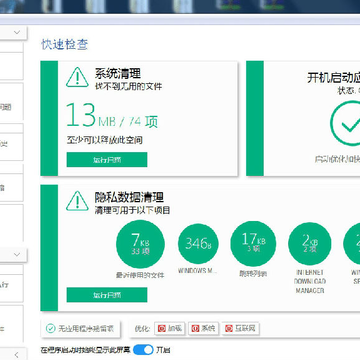Click the 开机启动 card title
Screen dimensions: 360x360
[333, 78]
